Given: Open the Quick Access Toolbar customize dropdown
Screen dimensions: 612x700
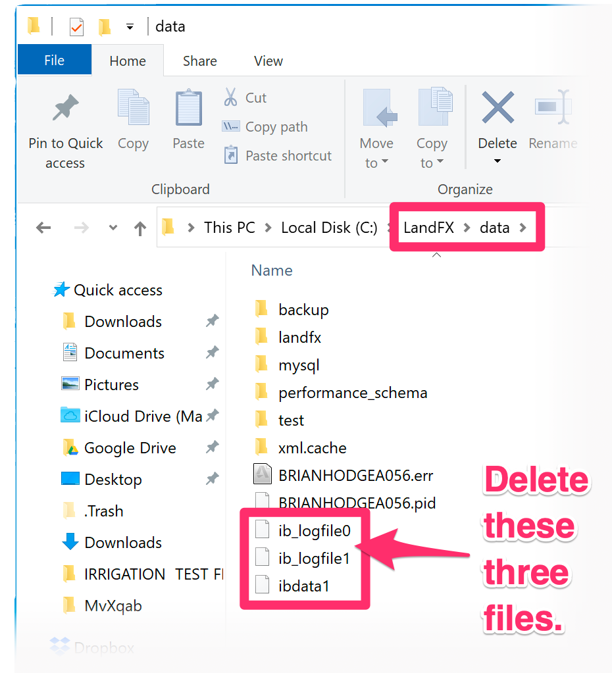Looking at the screenshot, I should 130,27.
